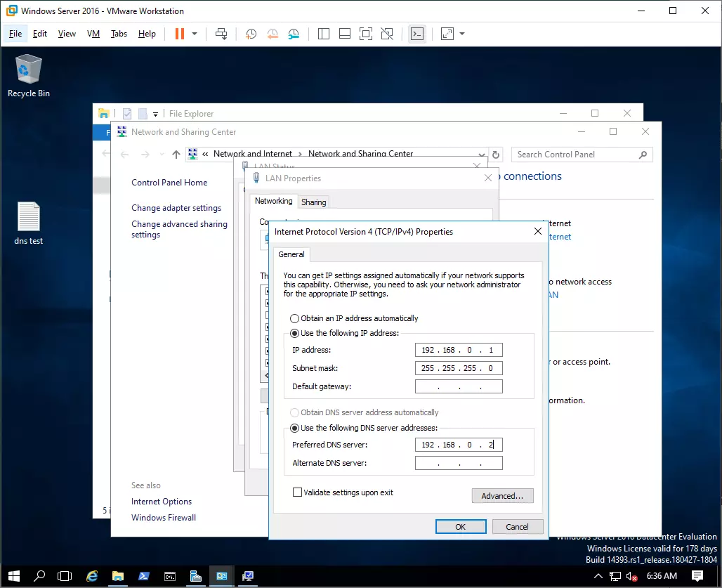Click the Properties icon in File Explorer title bar
722x588 pixels.
click(x=127, y=114)
